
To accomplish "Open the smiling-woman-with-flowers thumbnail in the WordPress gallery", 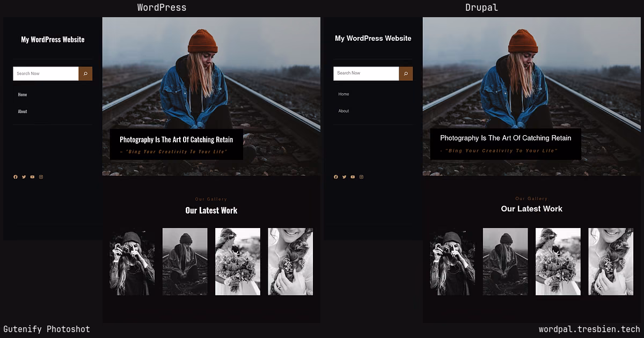I will (290, 262).
